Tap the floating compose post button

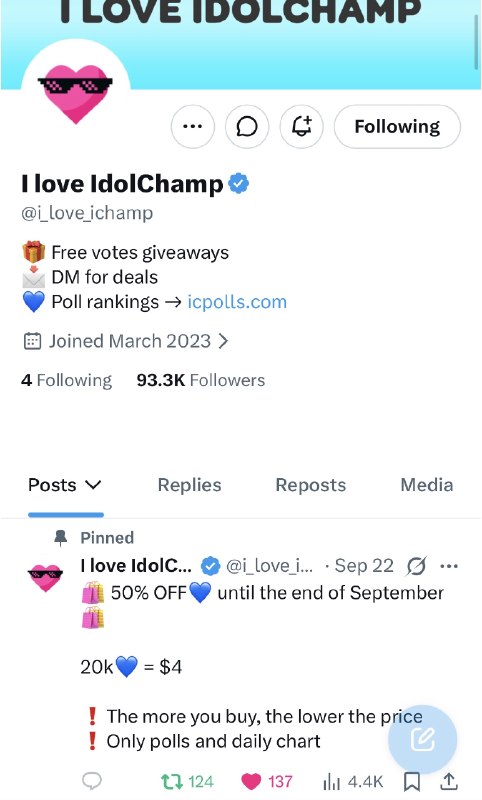click(422, 739)
